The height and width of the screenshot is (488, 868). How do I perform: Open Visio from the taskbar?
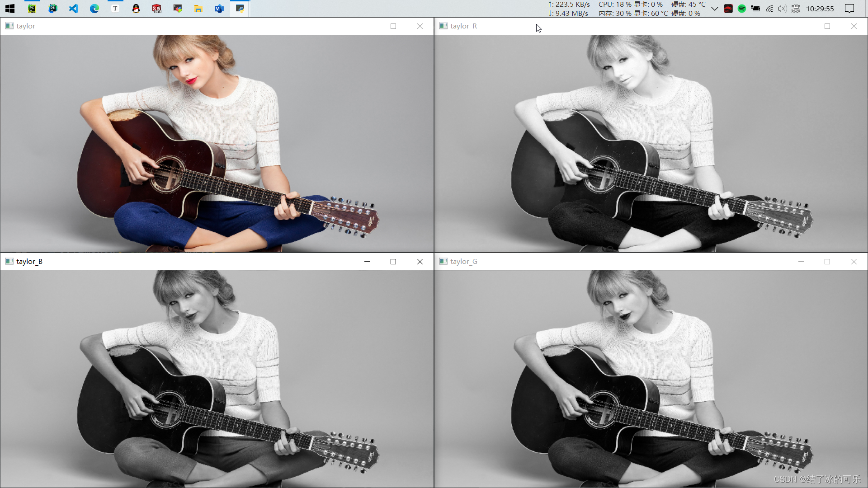(x=219, y=9)
